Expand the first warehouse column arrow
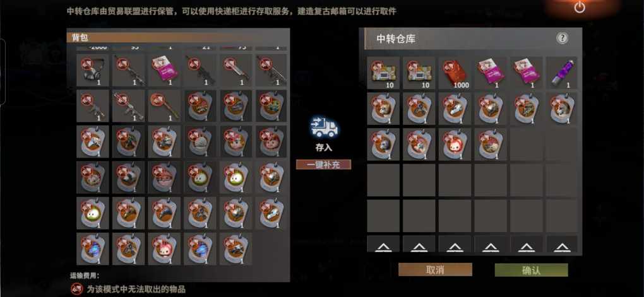The image size is (644, 297). [383, 246]
